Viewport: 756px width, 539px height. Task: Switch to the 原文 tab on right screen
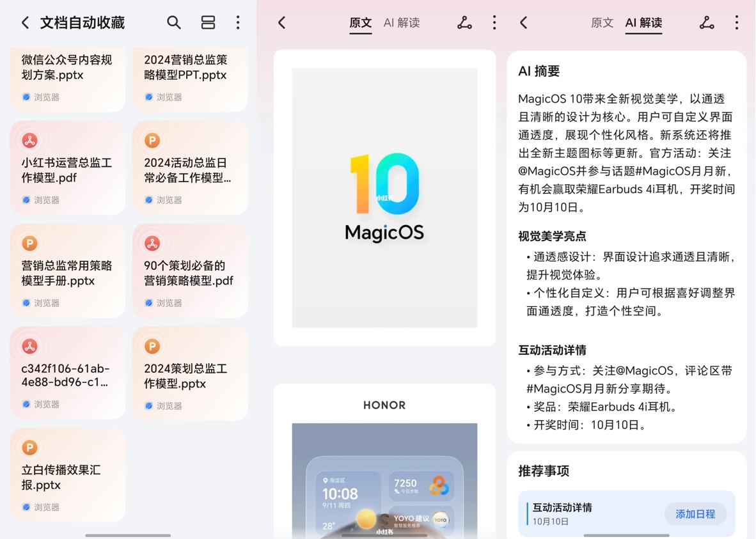[602, 22]
